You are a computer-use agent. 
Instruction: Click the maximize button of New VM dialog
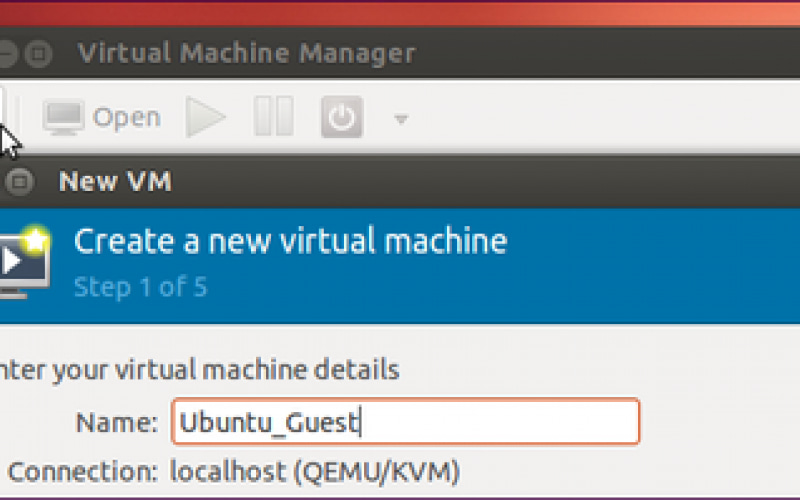[x=19, y=181]
